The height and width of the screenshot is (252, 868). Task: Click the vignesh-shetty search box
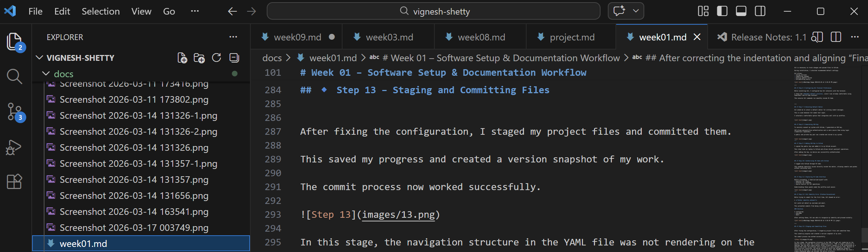pyautogui.click(x=434, y=11)
